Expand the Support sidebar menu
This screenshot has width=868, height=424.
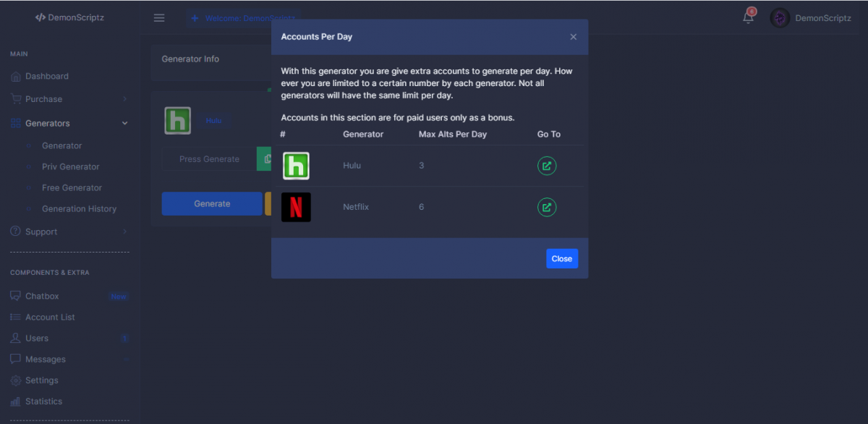[69, 232]
